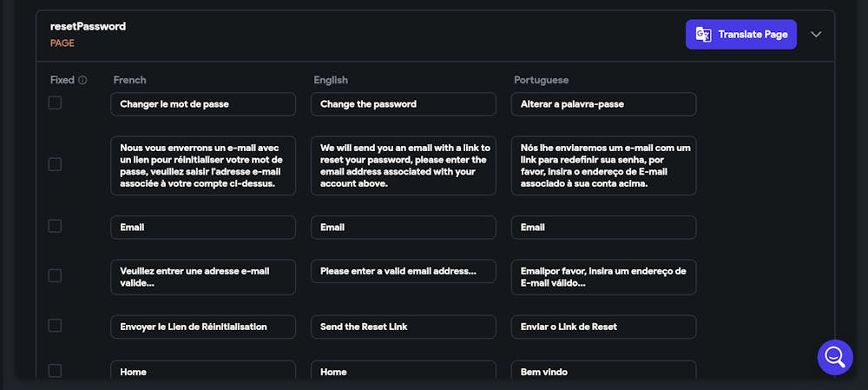Click English field 'Change the password'

[x=404, y=104]
